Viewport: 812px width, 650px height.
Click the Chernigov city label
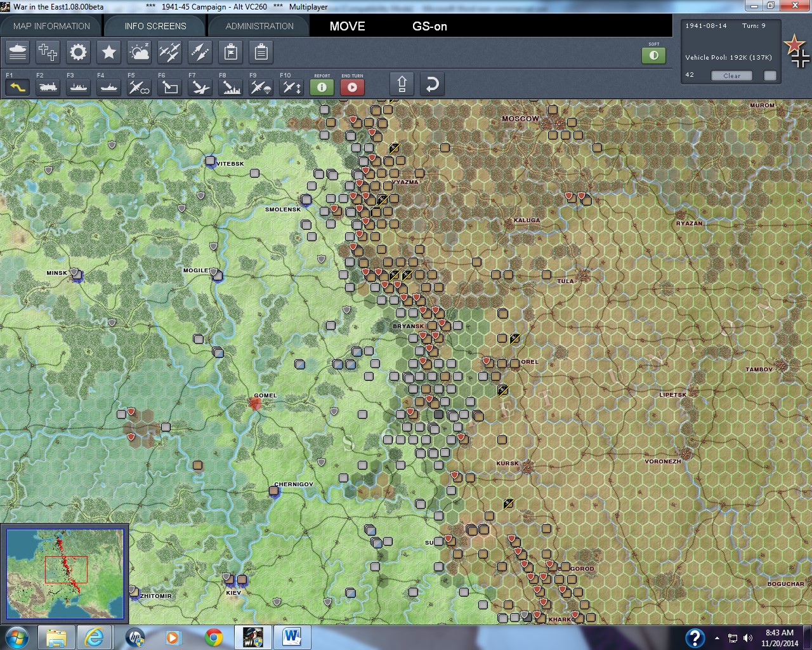tap(294, 484)
